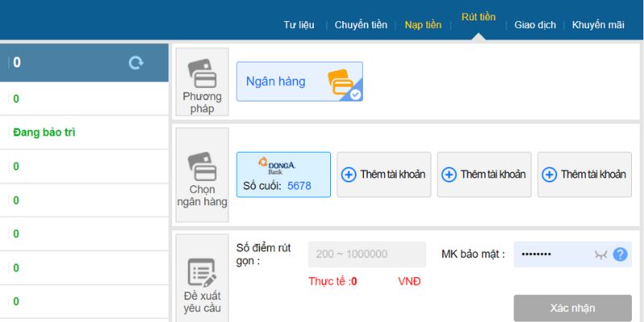This screenshot has width=644, height=322.
Task: Toggle password visibility eye icon
Action: 600,254
